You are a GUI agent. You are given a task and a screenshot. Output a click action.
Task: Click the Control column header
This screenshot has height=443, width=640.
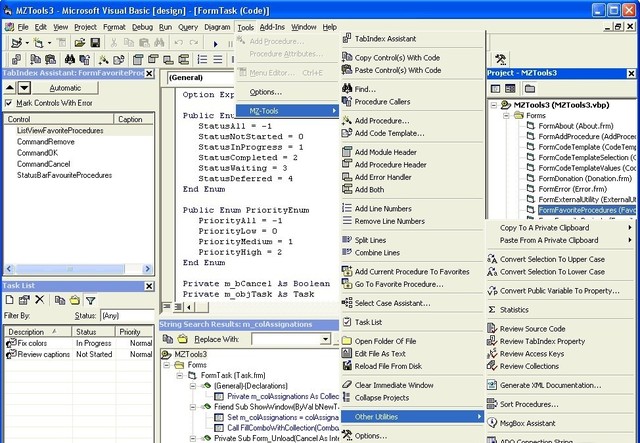tap(59, 119)
